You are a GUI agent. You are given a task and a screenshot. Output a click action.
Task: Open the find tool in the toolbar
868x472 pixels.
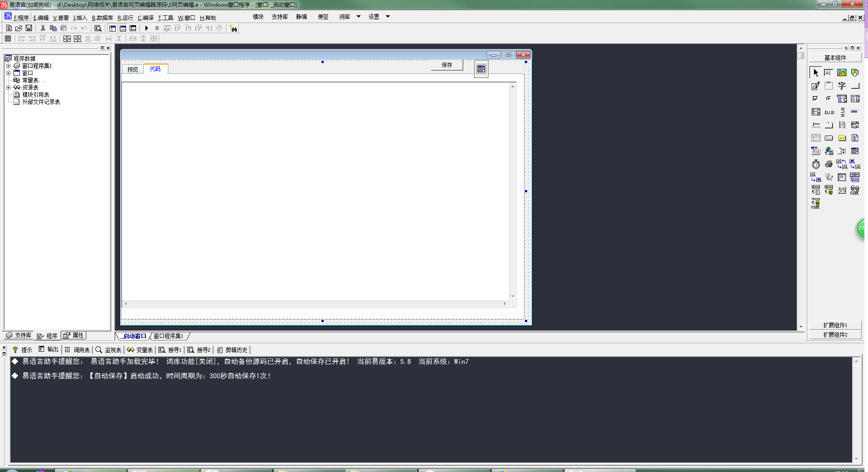(x=98, y=28)
